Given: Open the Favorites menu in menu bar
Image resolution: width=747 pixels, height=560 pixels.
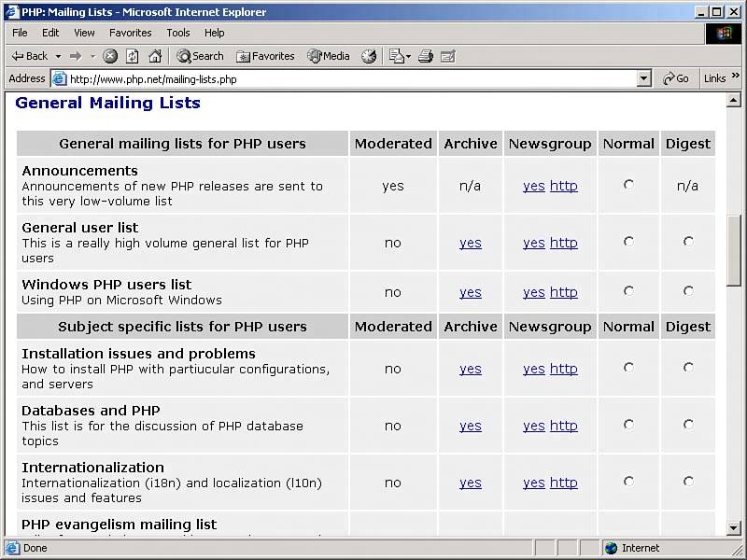Looking at the screenshot, I should click(130, 33).
